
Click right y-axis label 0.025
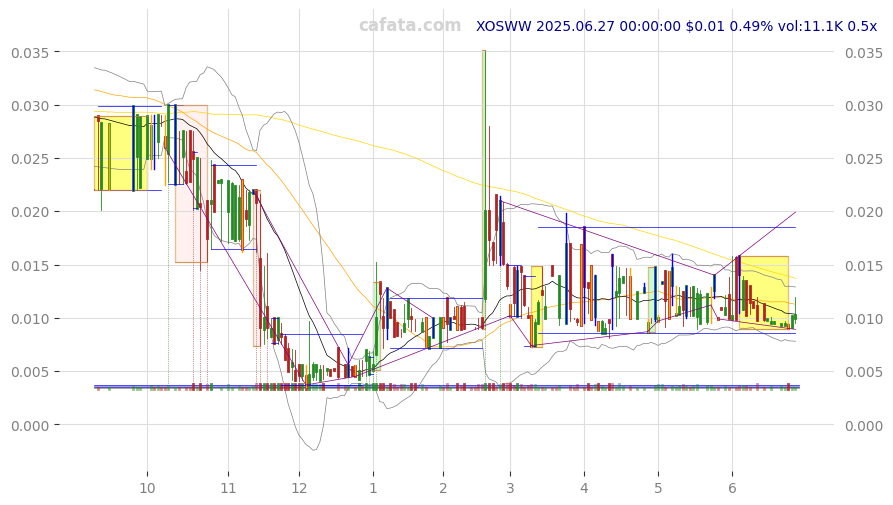[863, 159]
